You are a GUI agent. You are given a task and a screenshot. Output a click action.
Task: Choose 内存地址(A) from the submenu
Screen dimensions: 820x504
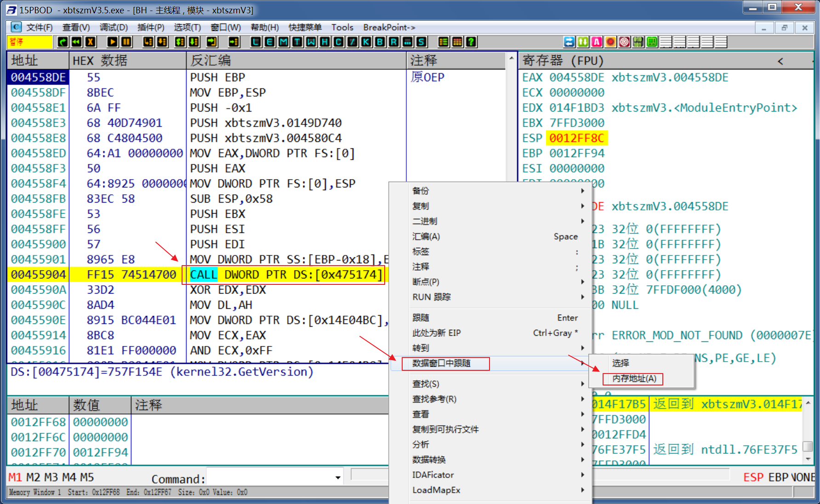[634, 379]
